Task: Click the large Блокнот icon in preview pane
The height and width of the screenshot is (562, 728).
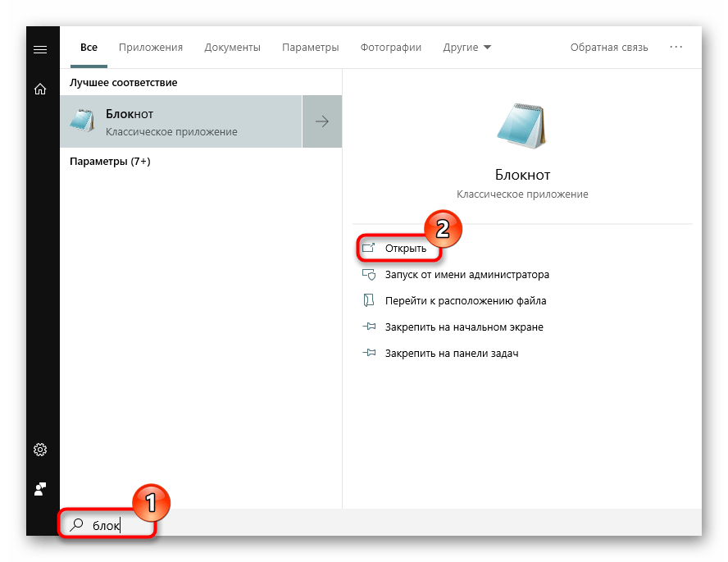Action: [x=522, y=127]
